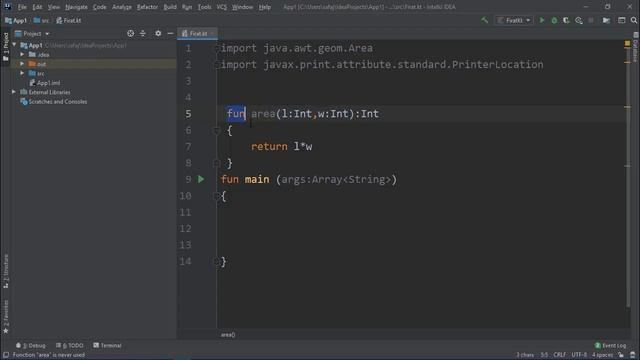640x360 pixels.
Task: Toggle tool window quick-access icon in status bar
Action: pyautogui.click(x=6, y=355)
